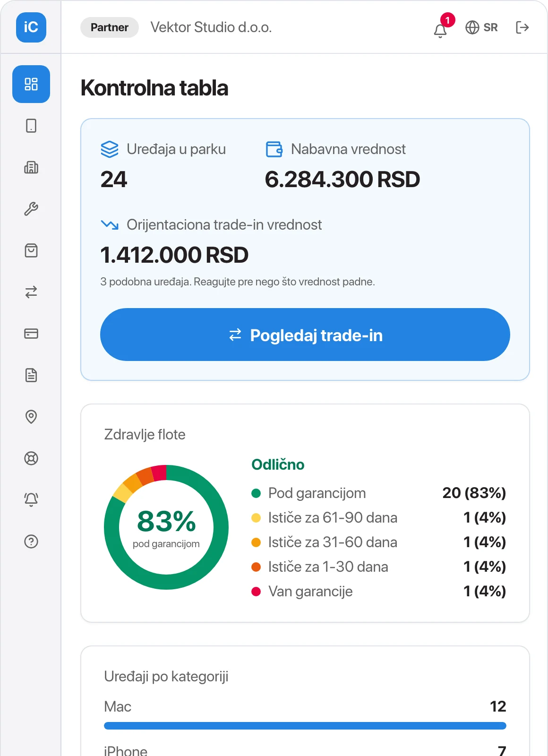The width and height of the screenshot is (548, 756).
Task: Click the device count 24
Action: pos(114,180)
